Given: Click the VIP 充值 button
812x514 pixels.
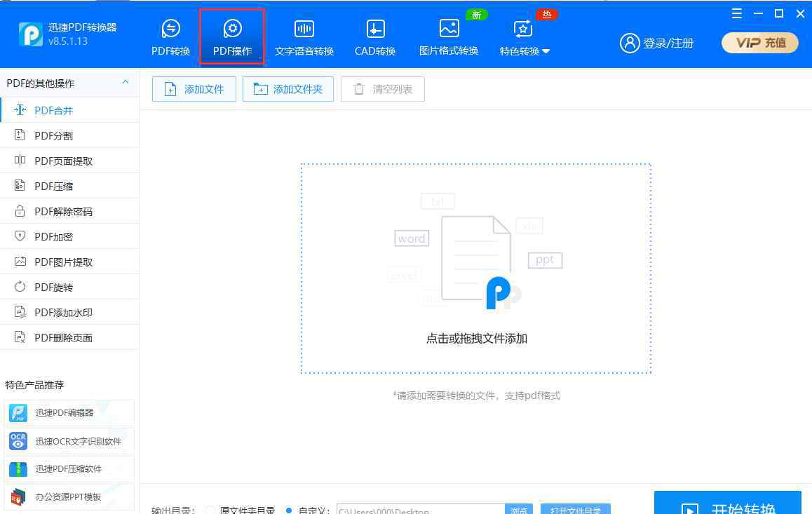Looking at the screenshot, I should point(759,43).
